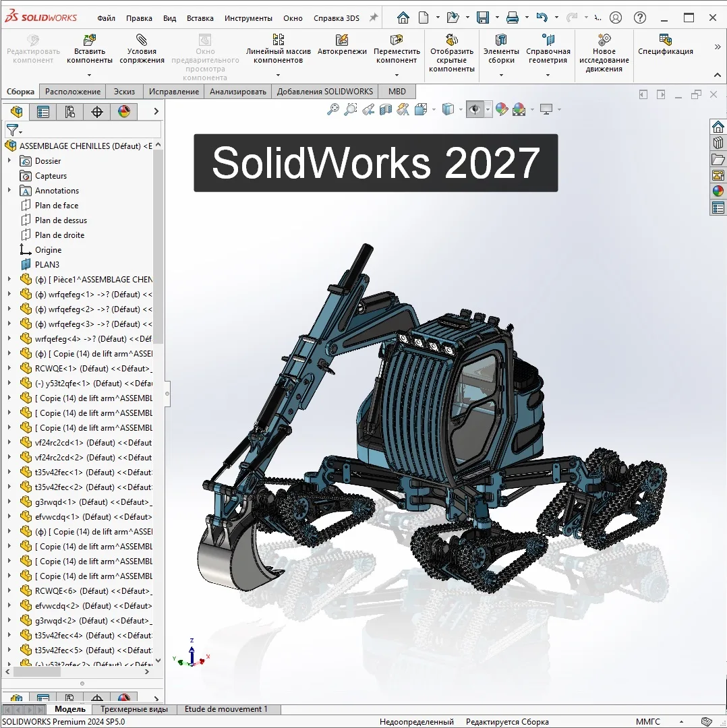Open SOLIDWORKS Resources home in task pane
This screenshot has width=727, height=728.
pos(718,126)
